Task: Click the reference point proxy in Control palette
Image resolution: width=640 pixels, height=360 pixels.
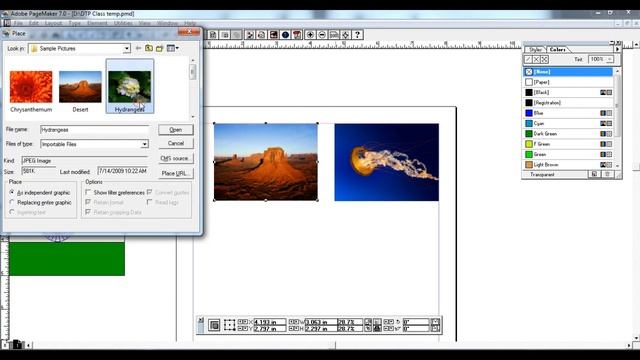Action: point(229,325)
